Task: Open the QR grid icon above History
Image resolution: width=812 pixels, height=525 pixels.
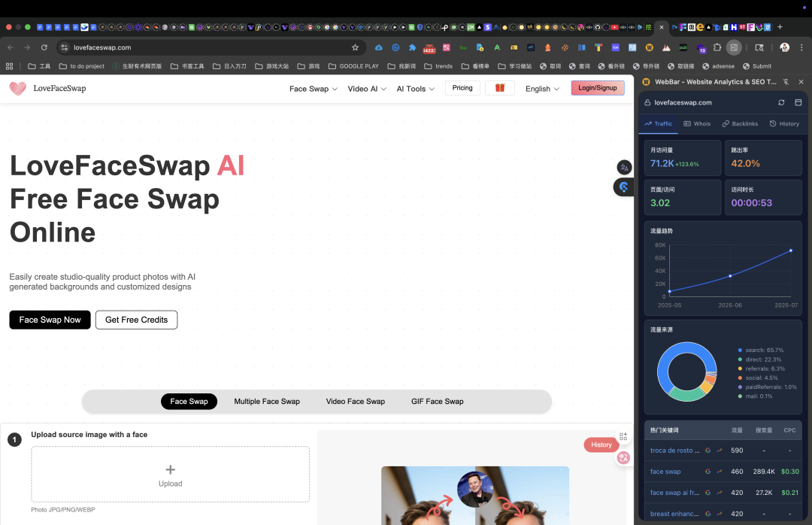Action: (x=623, y=436)
